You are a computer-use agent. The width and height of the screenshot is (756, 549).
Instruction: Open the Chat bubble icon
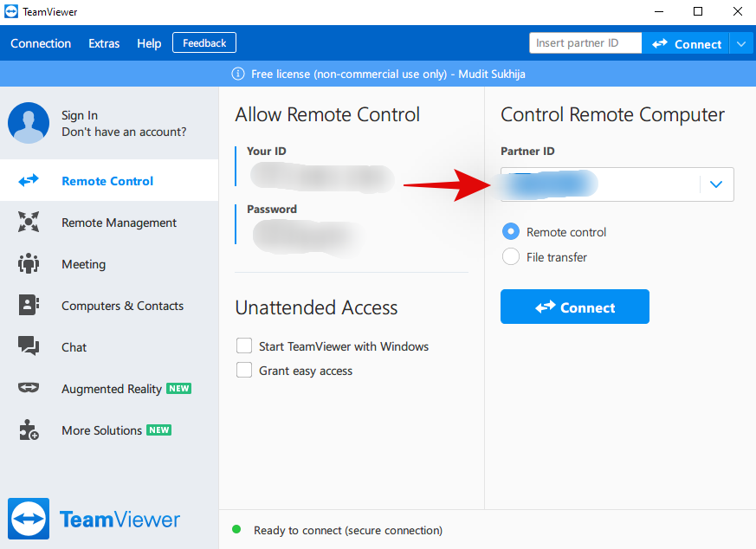click(x=29, y=347)
